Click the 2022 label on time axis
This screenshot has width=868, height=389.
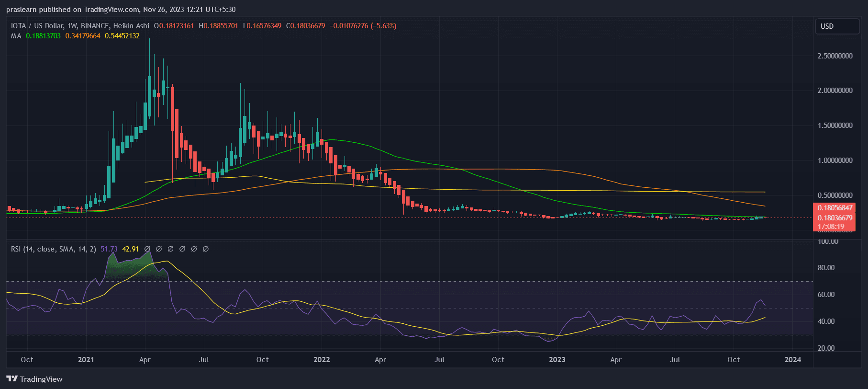[x=322, y=360]
